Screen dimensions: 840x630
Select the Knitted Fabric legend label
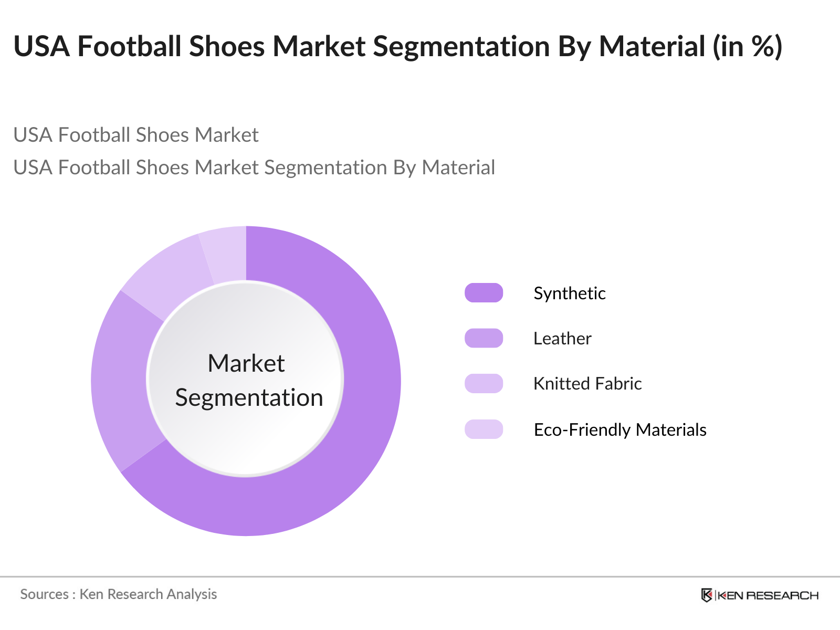point(587,383)
